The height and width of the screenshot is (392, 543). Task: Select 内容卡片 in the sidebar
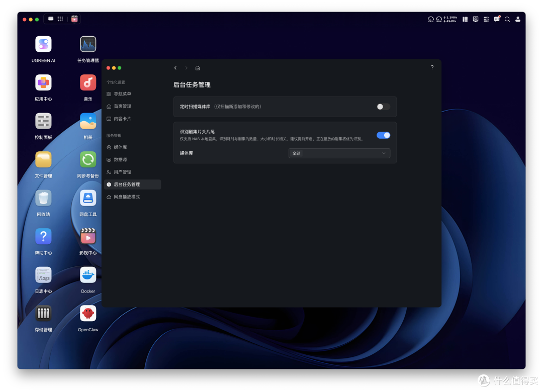pos(132,119)
